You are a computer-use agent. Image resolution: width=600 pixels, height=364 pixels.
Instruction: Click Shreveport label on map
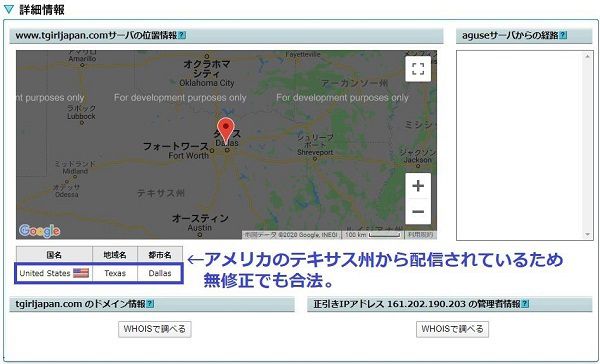tap(315, 152)
